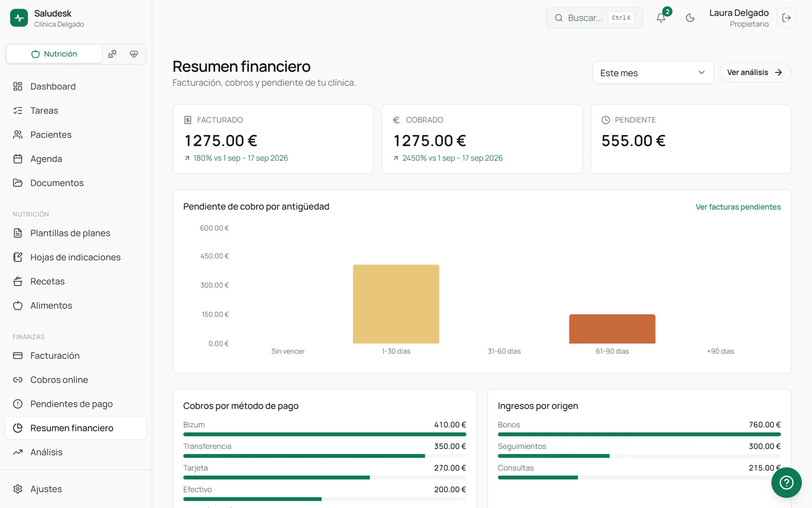This screenshot has width=812, height=508.
Task: Click the Efectivo 200.00 € value
Action: [450, 489]
